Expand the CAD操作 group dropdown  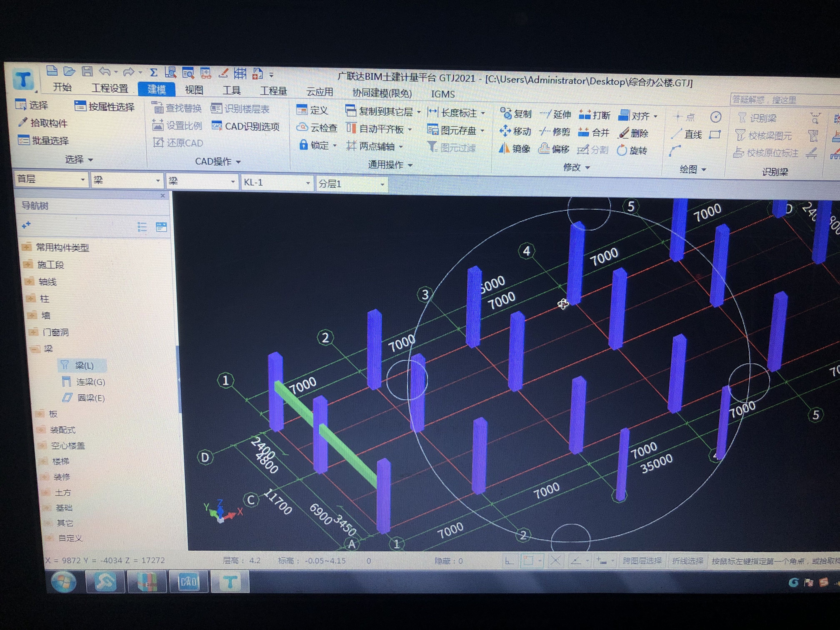pyautogui.click(x=218, y=162)
